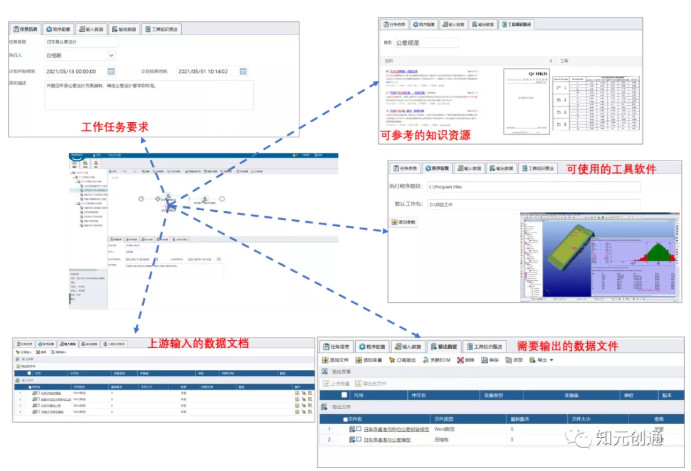Open first blue result link in knowledge resource list
Screen dimensions: 691x471
[x=404, y=71]
